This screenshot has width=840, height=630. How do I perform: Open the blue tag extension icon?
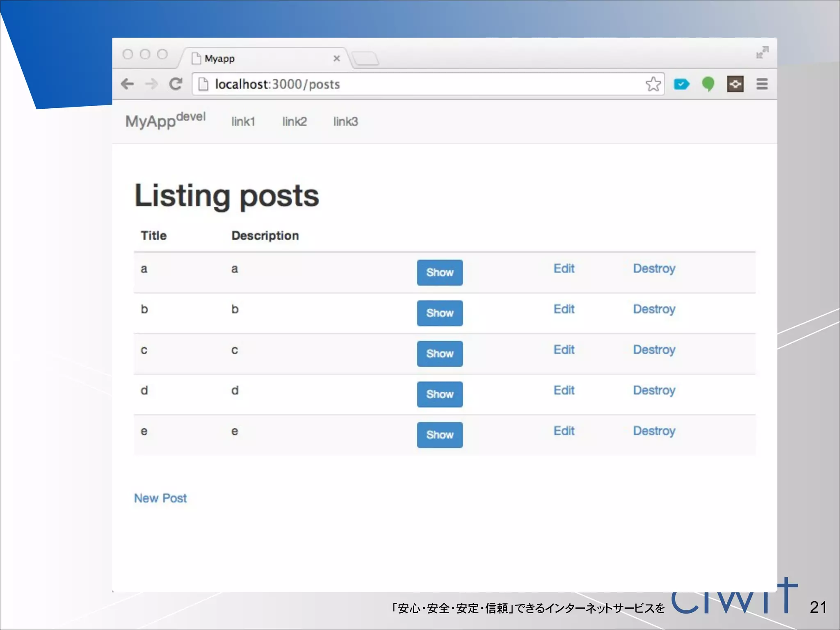click(x=682, y=84)
